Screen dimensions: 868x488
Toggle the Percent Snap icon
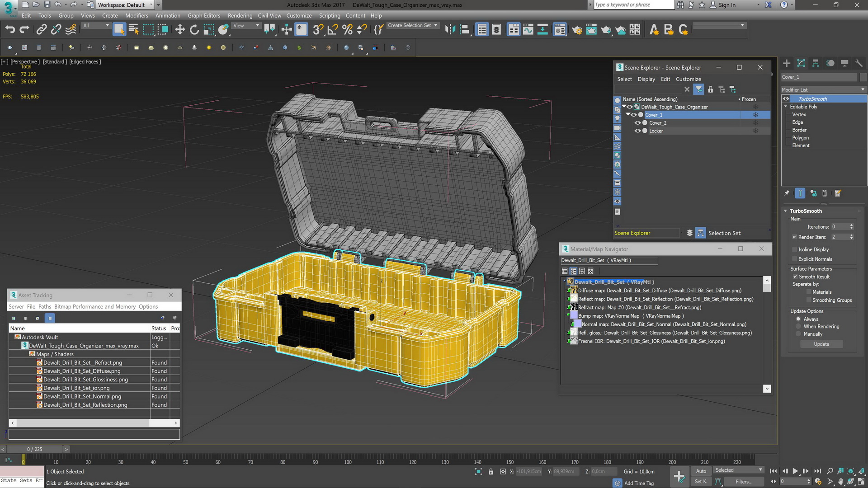[x=347, y=30]
